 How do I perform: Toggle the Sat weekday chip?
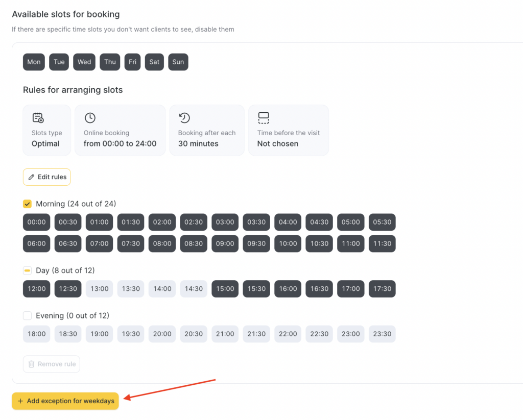pyautogui.click(x=154, y=62)
